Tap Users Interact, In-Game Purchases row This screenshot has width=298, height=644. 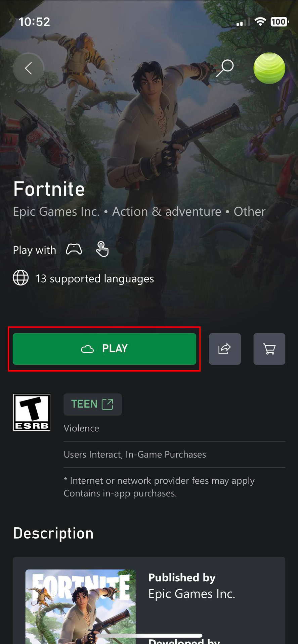[135, 454]
